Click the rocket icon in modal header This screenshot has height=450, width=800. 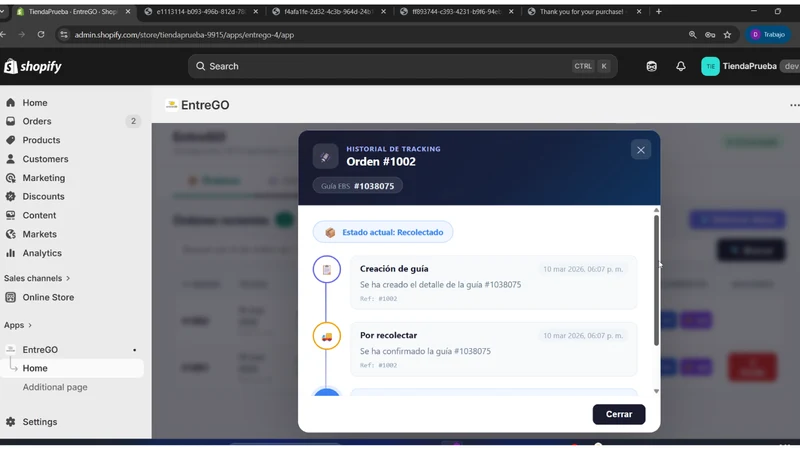tap(326, 157)
